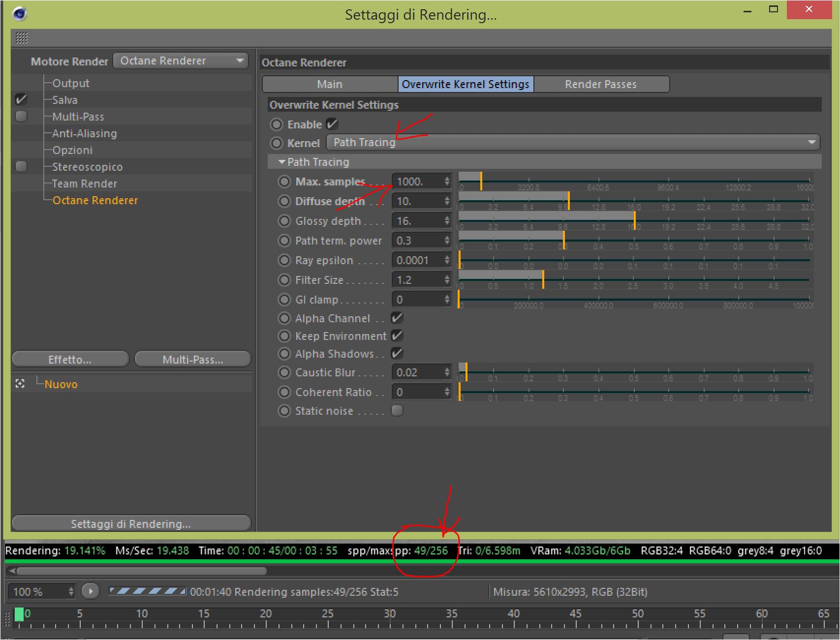The height and width of the screenshot is (640, 840).
Task: Click the Path term. power value field
Action: [x=418, y=241]
